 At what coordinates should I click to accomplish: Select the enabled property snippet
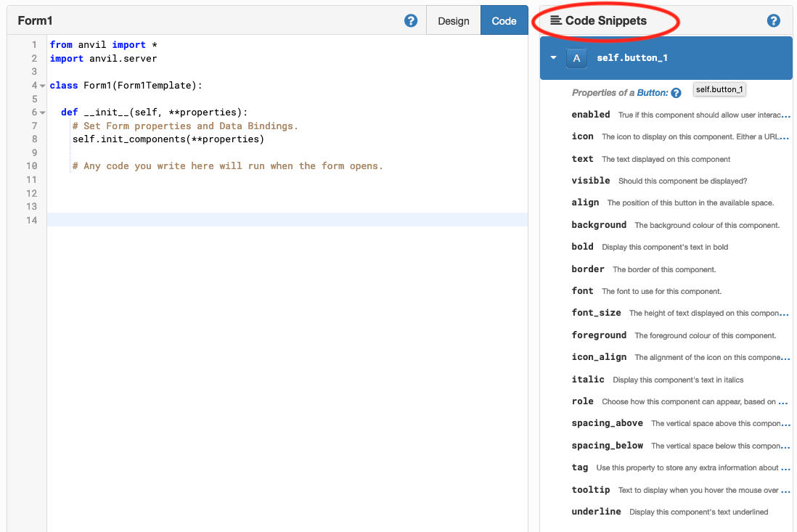[591, 114]
